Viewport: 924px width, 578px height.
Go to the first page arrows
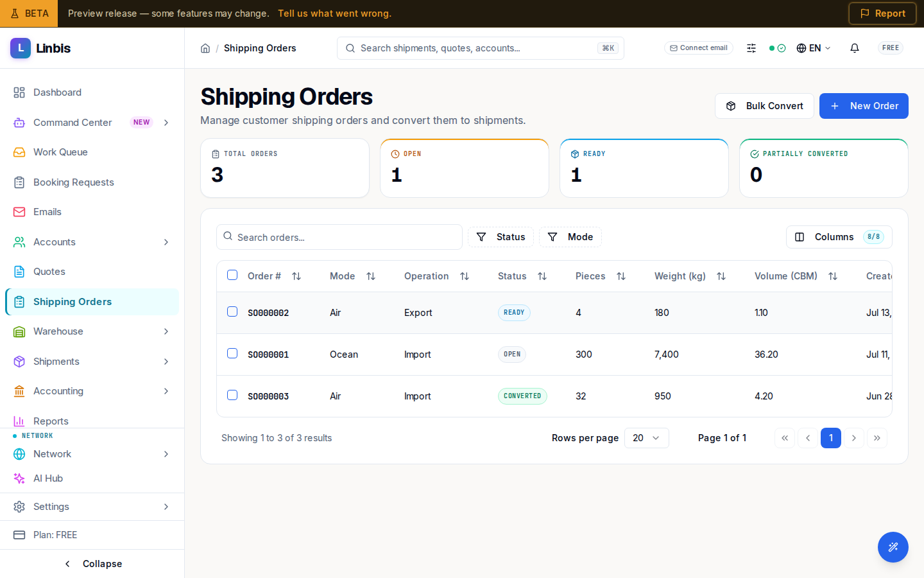pyautogui.click(x=785, y=438)
